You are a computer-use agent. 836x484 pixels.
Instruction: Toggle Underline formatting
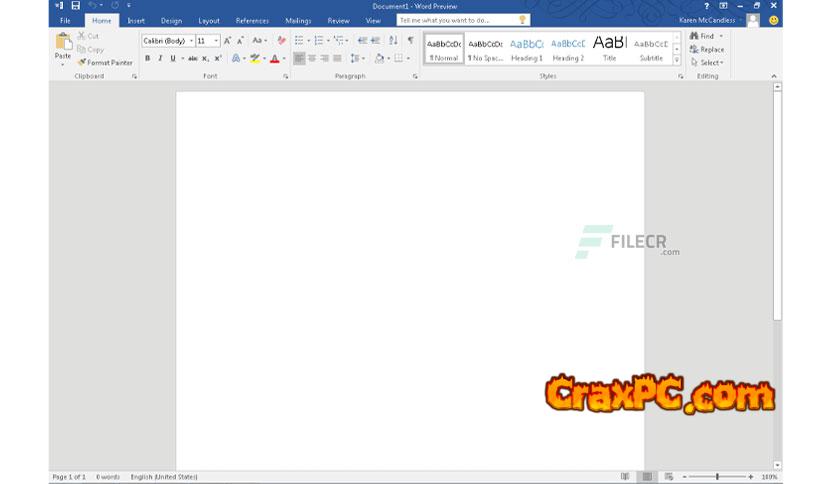[173, 58]
